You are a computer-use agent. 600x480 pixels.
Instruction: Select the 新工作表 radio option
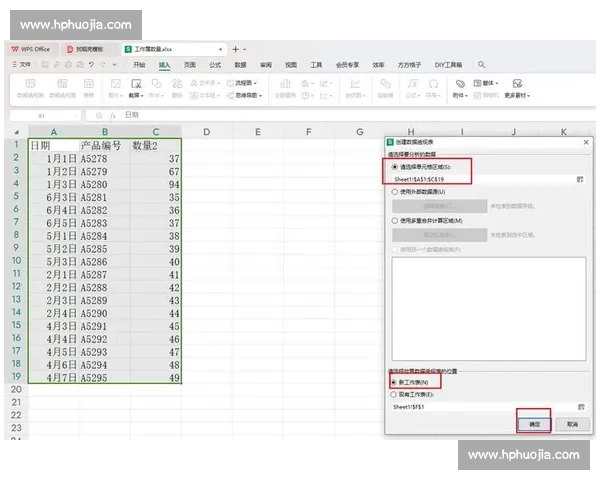pyautogui.click(x=394, y=382)
